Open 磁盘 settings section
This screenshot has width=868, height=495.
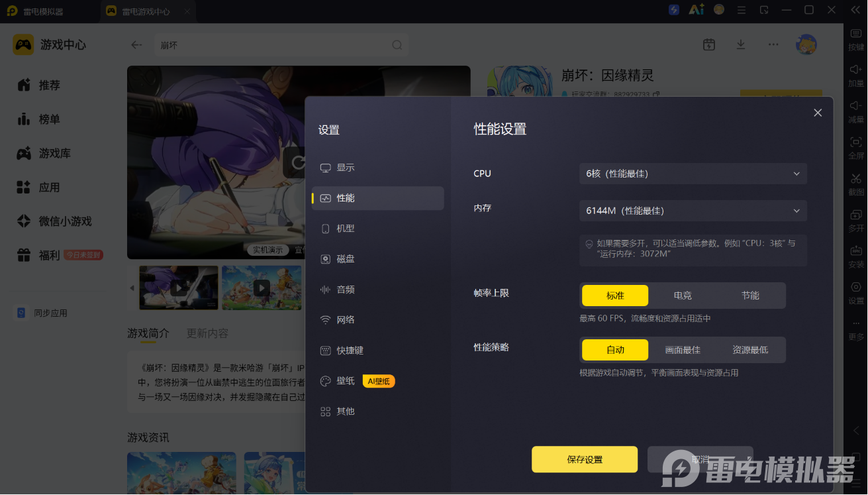click(x=377, y=259)
